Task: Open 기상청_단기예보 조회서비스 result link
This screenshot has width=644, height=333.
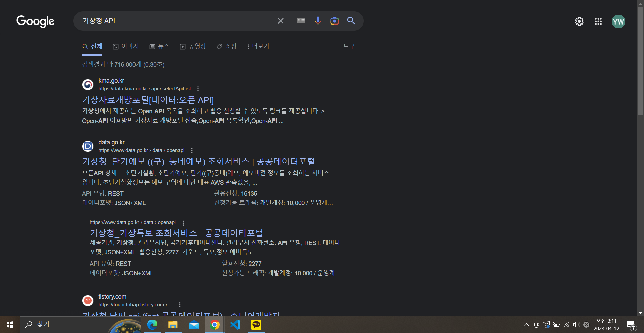Action: click(x=199, y=162)
